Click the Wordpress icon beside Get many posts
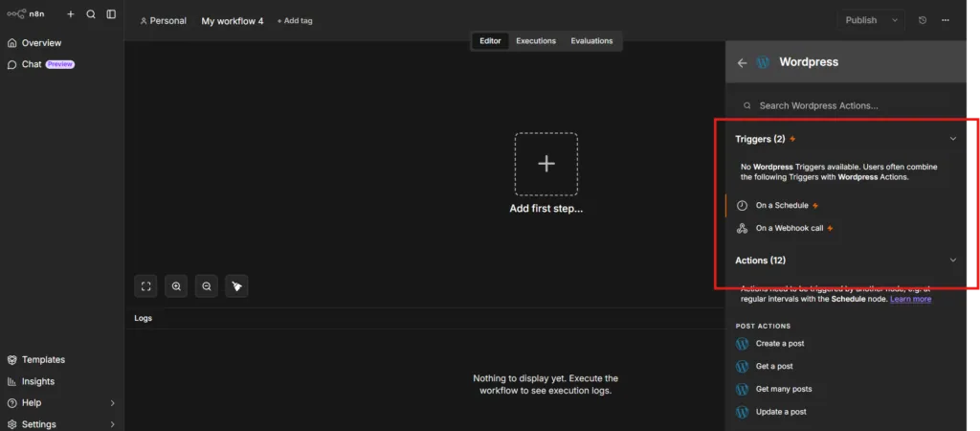The height and width of the screenshot is (431, 980). [742, 389]
